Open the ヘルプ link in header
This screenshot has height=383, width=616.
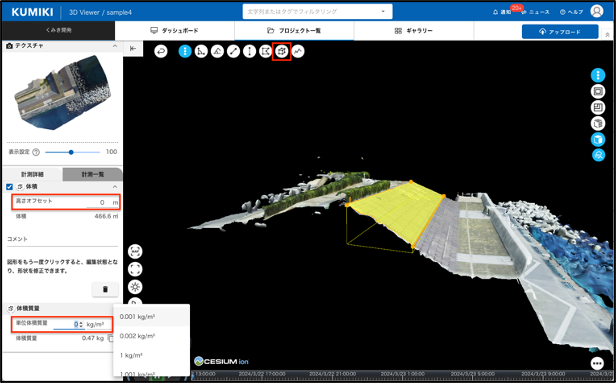click(x=572, y=12)
